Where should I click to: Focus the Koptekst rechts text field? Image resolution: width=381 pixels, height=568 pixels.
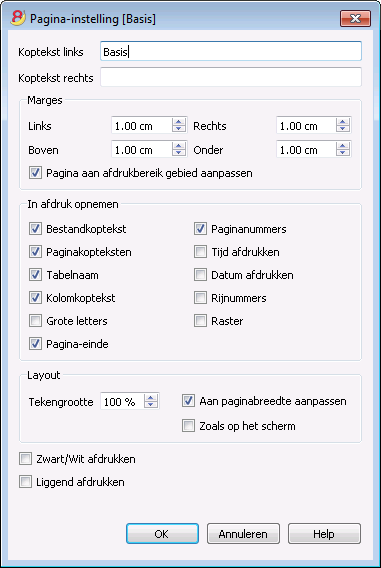(x=231, y=77)
